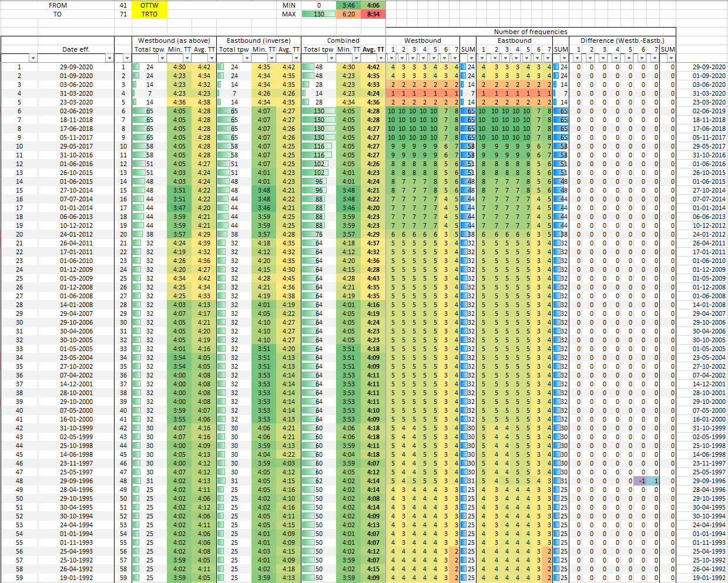Open Eastbound Min. TT filter arrow
This screenshot has width=728, height=583.
point(272,58)
